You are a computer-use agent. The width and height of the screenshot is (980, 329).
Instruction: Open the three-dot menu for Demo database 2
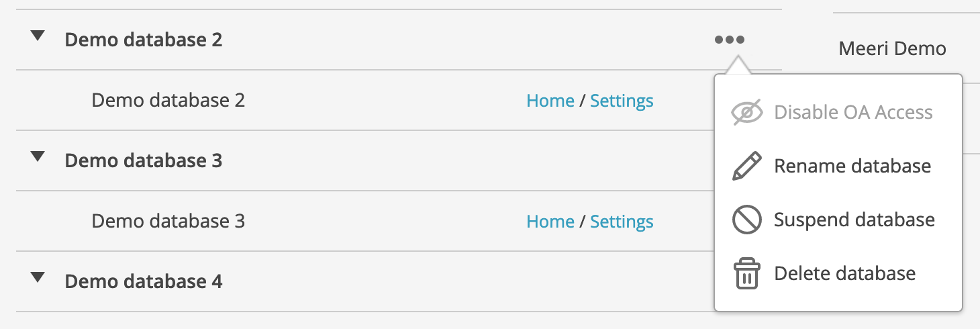click(x=730, y=40)
